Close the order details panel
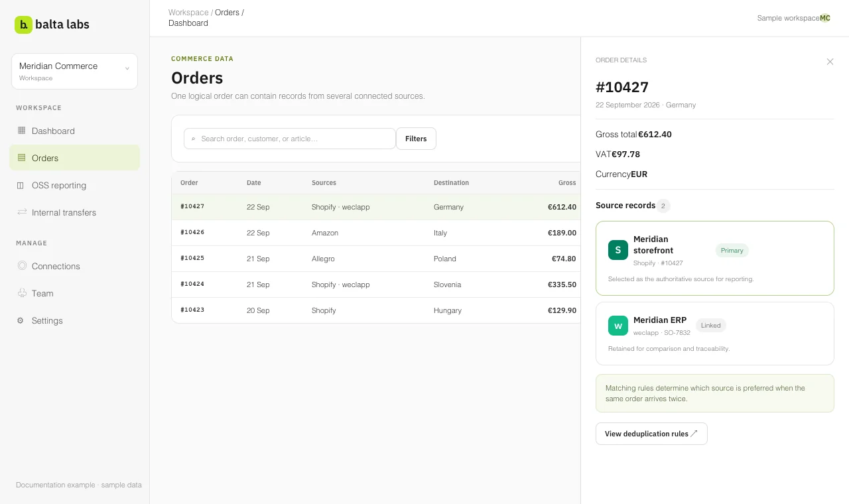The image size is (849, 504). tap(830, 62)
